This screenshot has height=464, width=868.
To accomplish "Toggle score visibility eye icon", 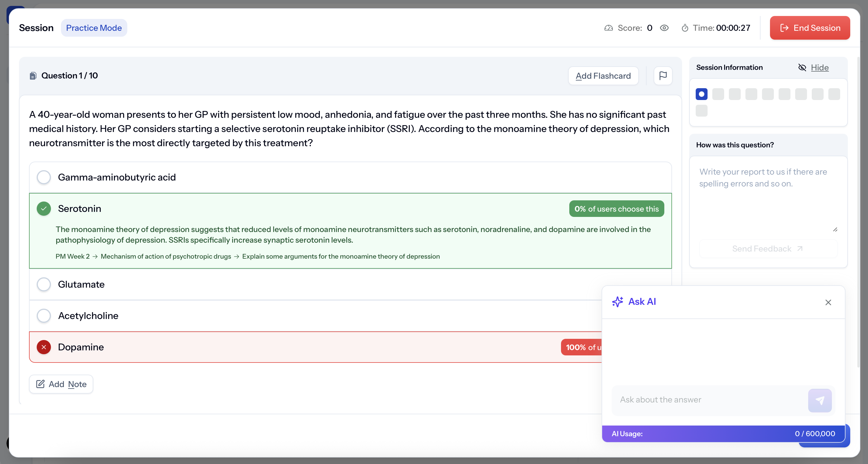I will tap(664, 28).
